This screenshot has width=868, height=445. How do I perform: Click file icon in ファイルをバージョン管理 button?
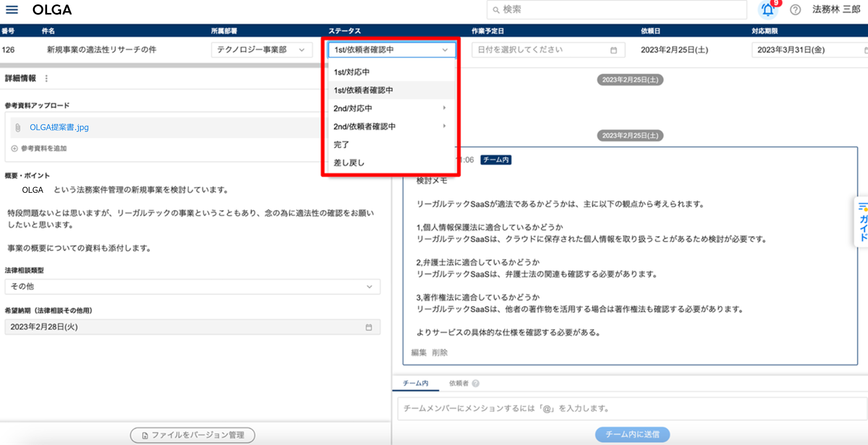145,436
